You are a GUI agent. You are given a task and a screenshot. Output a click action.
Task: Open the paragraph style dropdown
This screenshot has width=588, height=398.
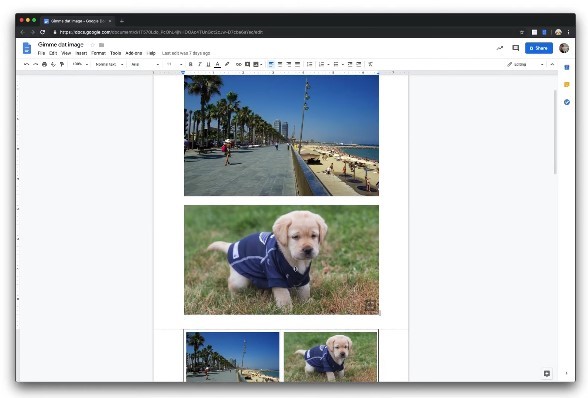pos(109,65)
